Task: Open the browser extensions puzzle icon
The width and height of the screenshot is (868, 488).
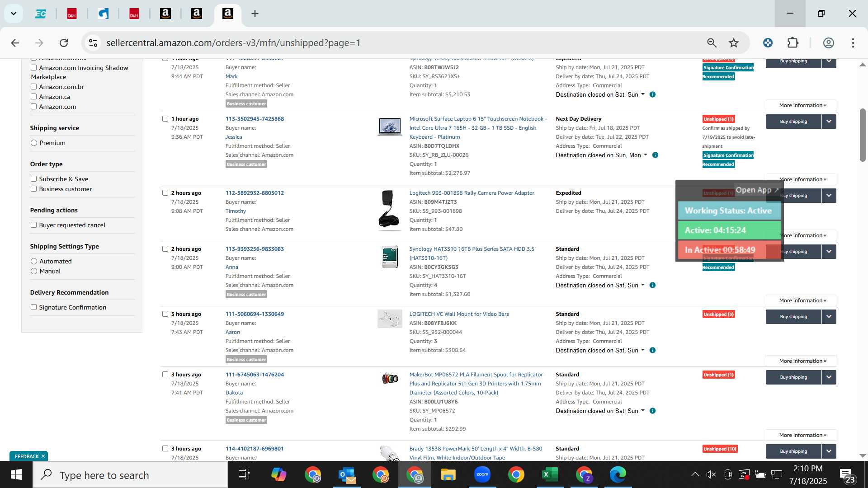Action: (x=793, y=43)
